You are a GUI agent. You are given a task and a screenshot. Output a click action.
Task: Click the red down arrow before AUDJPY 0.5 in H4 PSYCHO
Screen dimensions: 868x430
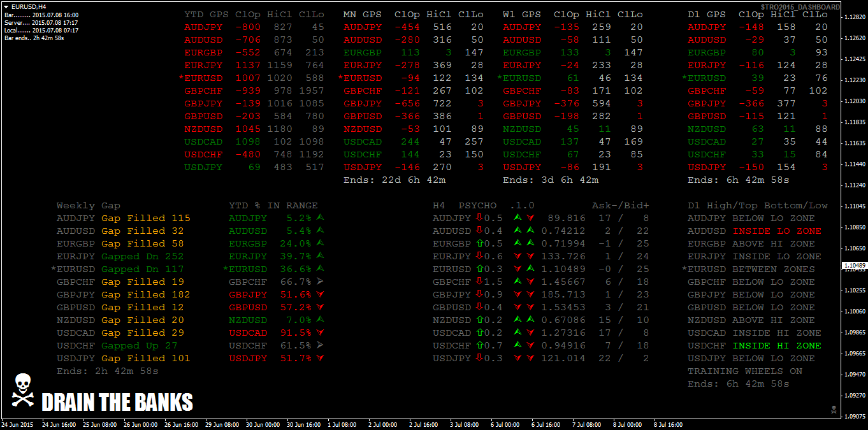pos(479,218)
